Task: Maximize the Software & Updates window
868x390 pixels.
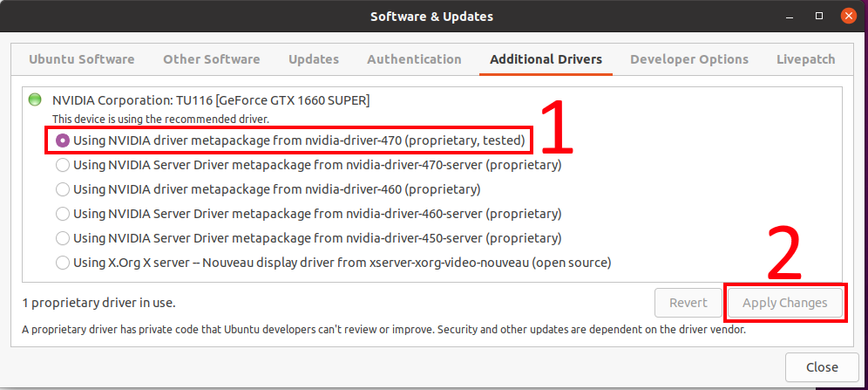Action: tap(820, 16)
